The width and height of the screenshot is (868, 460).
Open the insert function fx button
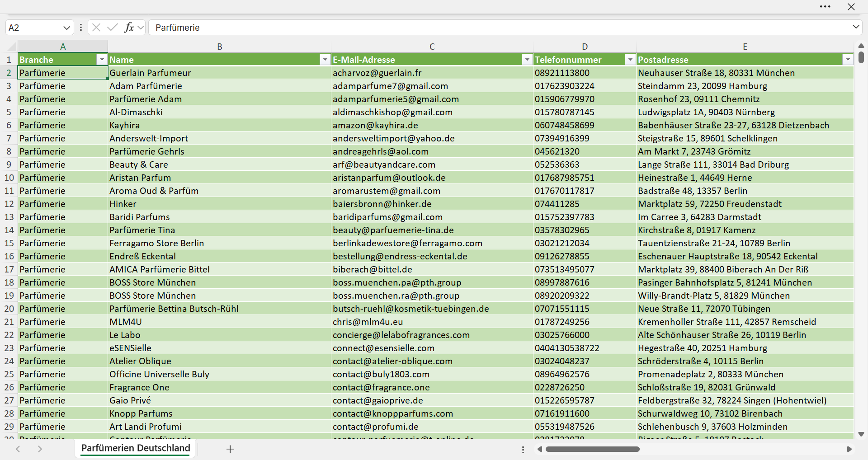129,28
